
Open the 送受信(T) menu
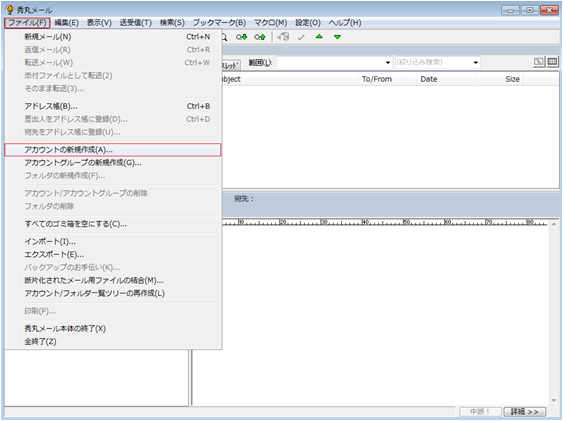136,23
